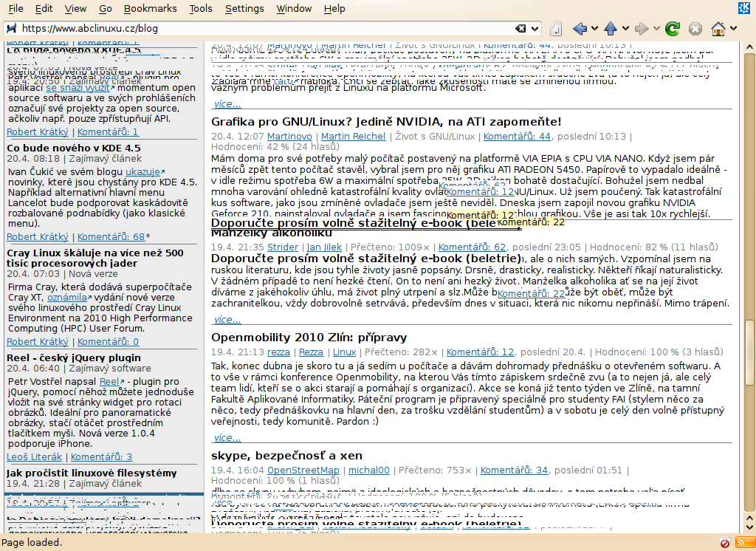Click the 'Hodnocení: 100 % (3 hlasů)' text
This screenshot has width=756, height=551.
tap(659, 352)
